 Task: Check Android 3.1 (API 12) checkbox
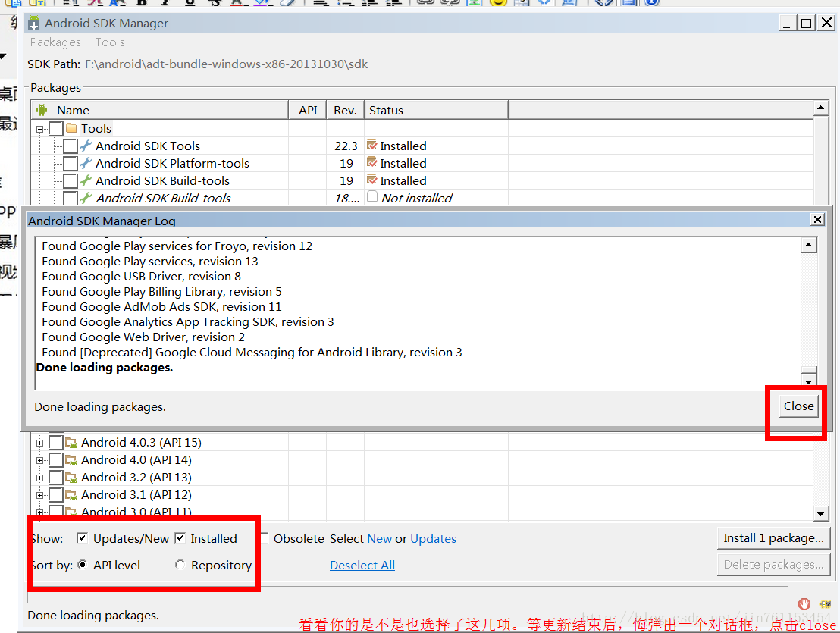[56, 495]
